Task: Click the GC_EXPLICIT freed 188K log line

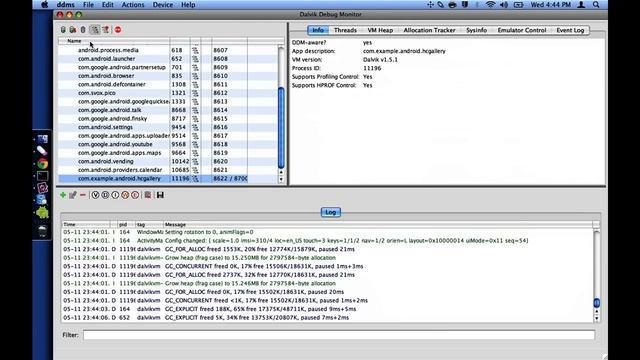Action: point(327,309)
